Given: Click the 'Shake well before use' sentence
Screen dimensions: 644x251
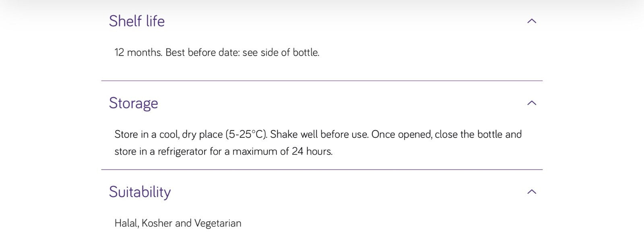Looking at the screenshot, I should point(319,134).
